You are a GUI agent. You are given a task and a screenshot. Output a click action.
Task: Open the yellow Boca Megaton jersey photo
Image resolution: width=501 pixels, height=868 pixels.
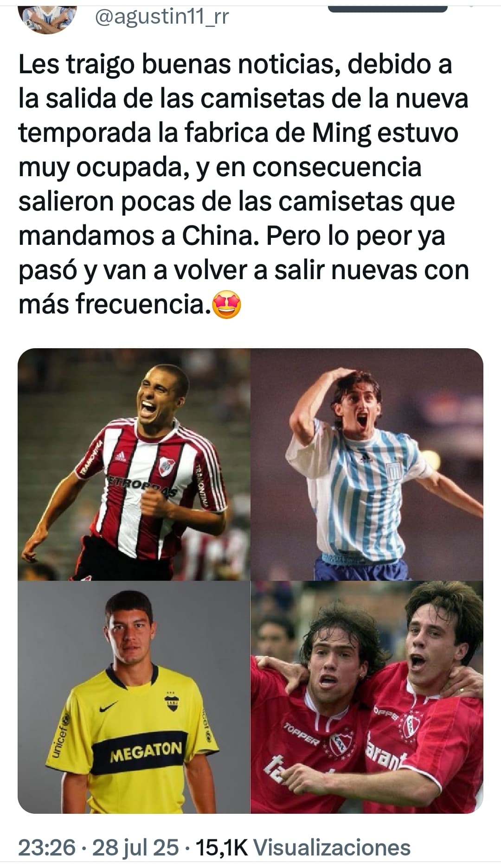[x=134, y=697]
